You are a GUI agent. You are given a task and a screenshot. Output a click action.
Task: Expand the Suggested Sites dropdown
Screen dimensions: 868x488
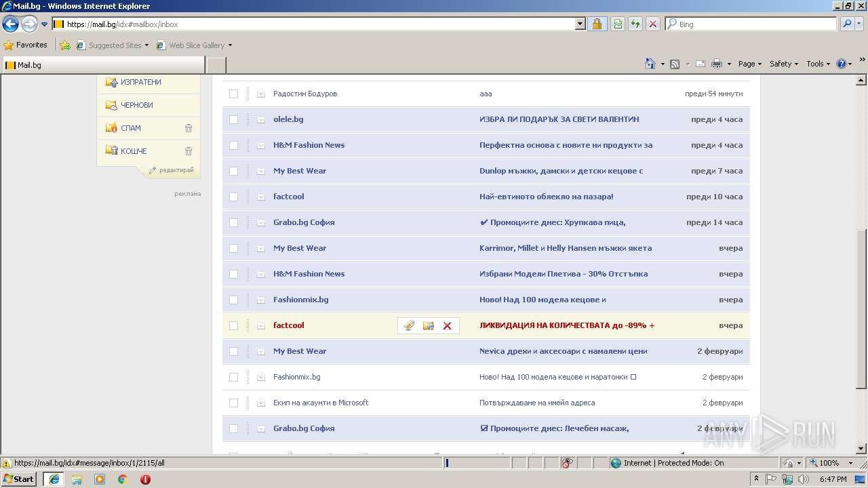pos(146,45)
